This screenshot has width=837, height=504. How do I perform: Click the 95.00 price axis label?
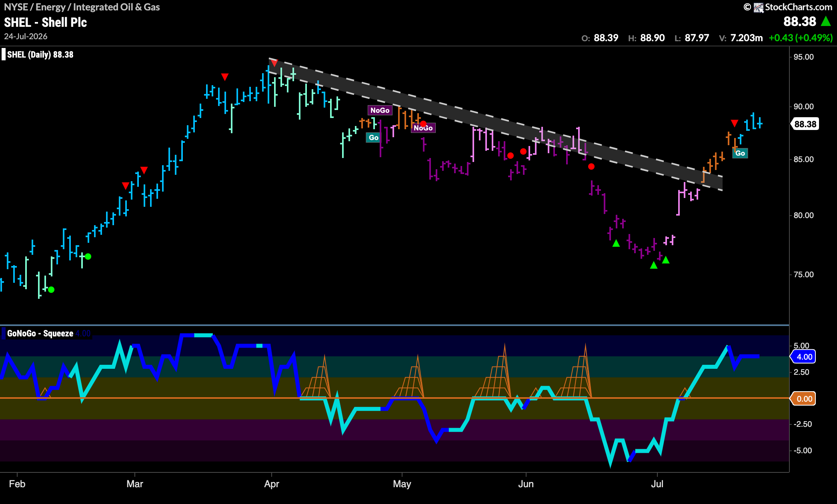(x=803, y=57)
